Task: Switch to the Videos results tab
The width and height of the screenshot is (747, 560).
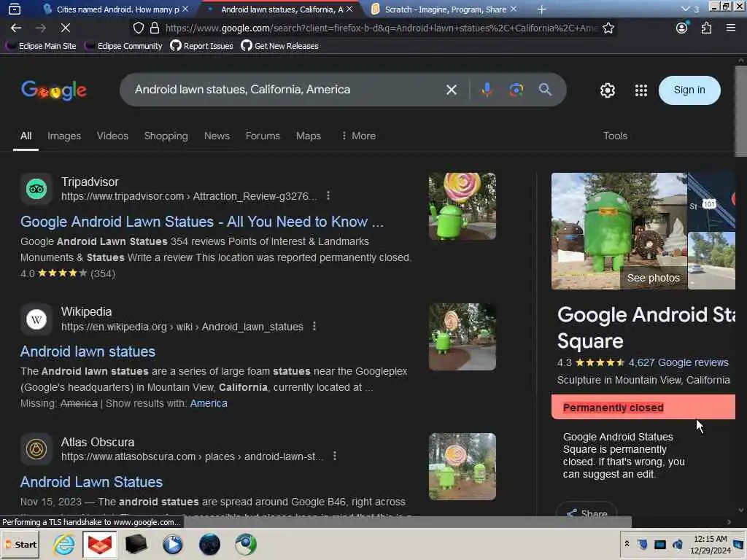Action: click(112, 136)
